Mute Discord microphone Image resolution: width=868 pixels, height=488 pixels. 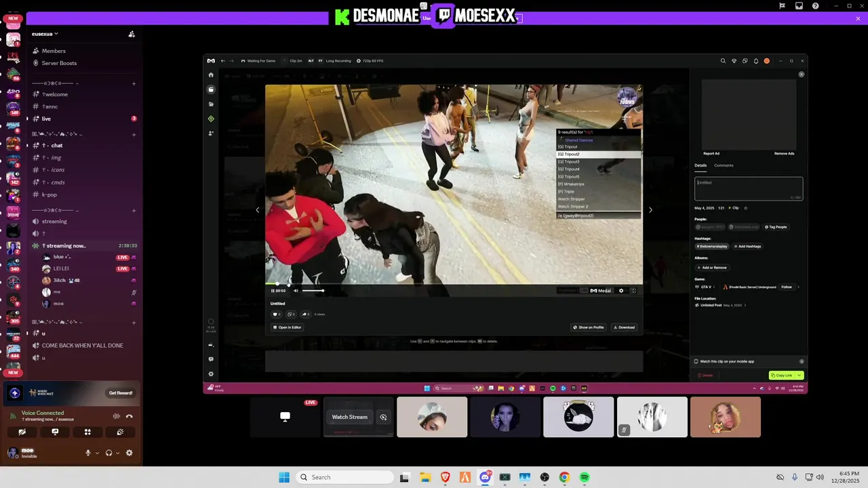click(x=87, y=453)
